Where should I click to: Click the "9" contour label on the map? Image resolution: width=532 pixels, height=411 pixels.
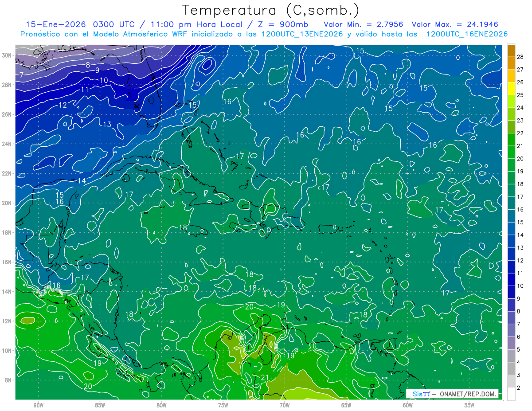(97, 70)
